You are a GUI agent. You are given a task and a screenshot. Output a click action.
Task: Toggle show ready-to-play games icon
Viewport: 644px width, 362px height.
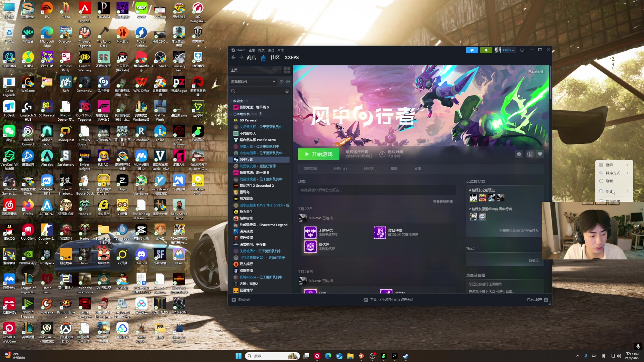pyautogui.click(x=288, y=82)
